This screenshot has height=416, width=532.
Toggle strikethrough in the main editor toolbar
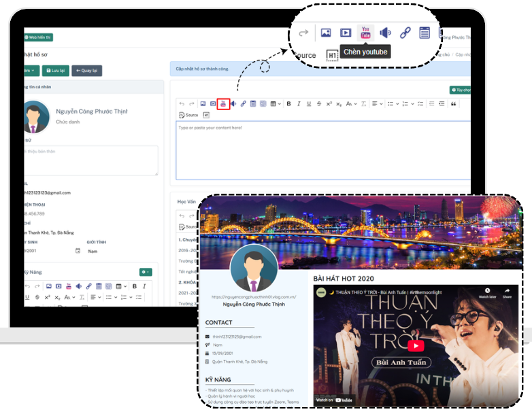coord(319,104)
